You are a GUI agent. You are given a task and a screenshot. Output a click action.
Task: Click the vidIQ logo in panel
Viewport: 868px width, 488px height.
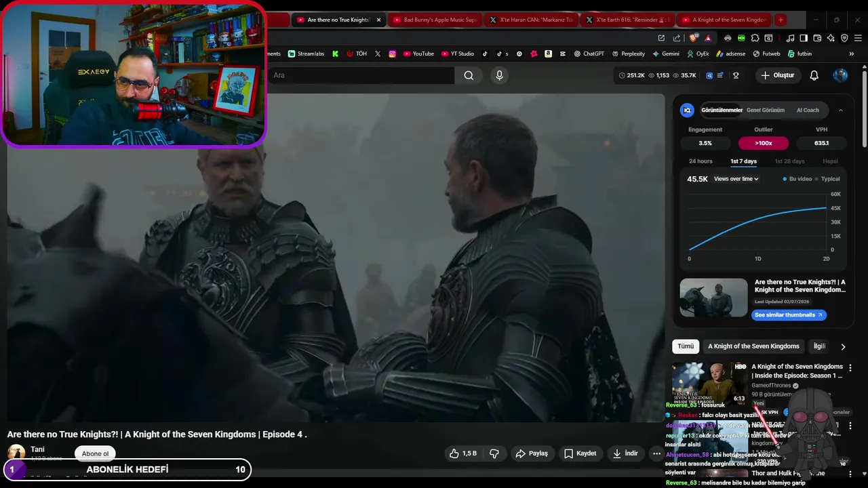pos(687,110)
